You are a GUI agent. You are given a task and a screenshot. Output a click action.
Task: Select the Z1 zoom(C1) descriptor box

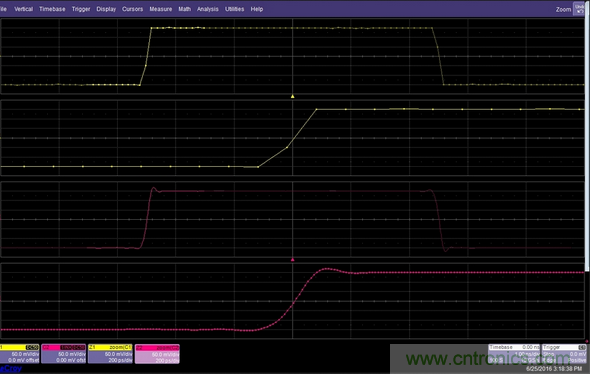pos(110,354)
